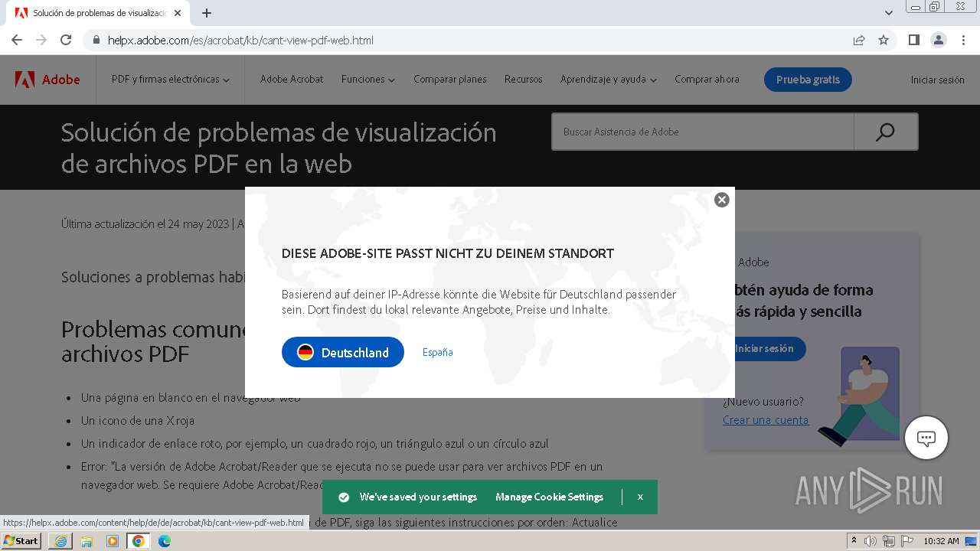Click Iniciar sesión in the header

pyautogui.click(x=937, y=80)
